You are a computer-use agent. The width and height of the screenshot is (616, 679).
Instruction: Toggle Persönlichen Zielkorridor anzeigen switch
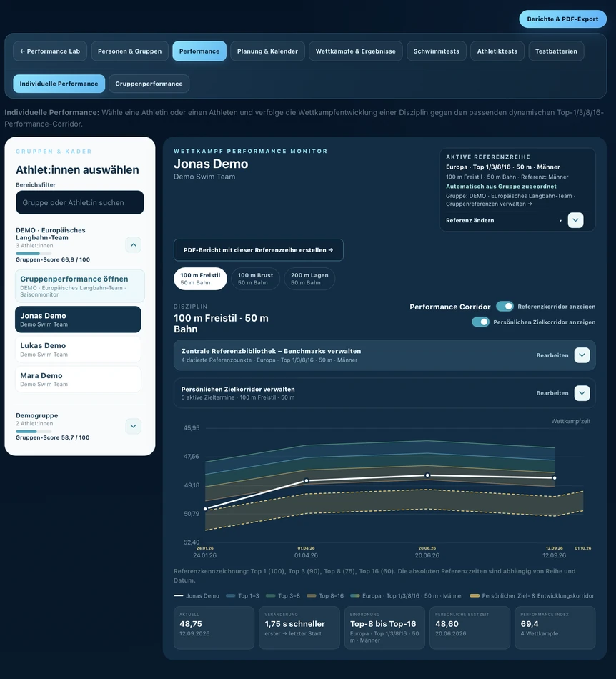(x=480, y=322)
